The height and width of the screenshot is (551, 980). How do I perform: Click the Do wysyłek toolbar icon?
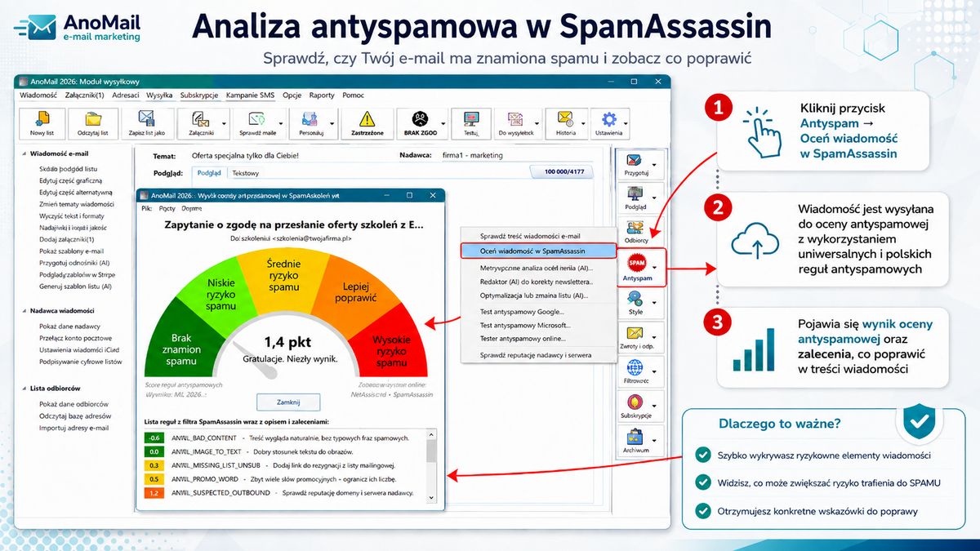(515, 118)
